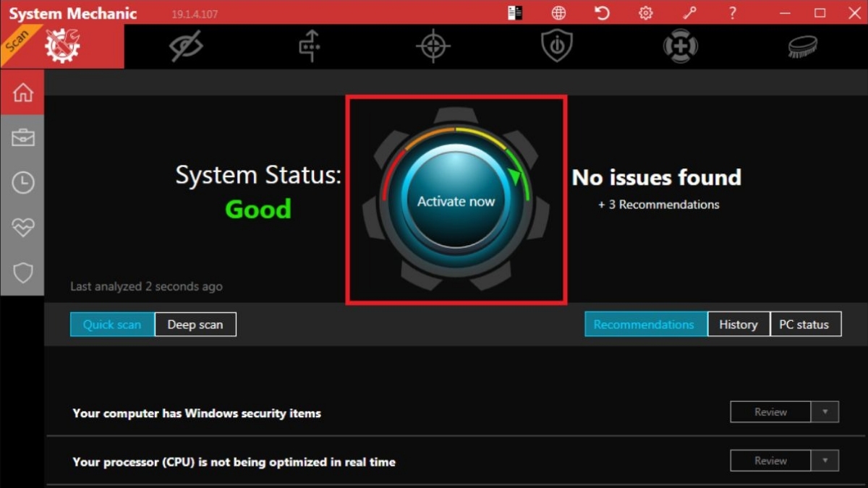The image size is (868, 488).
Task: Maximize the System Mechanic window
Action: click(820, 13)
